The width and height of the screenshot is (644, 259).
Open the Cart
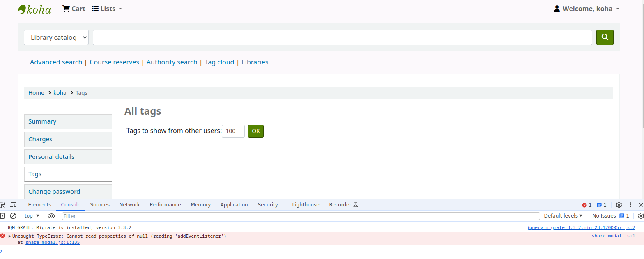pos(74,9)
